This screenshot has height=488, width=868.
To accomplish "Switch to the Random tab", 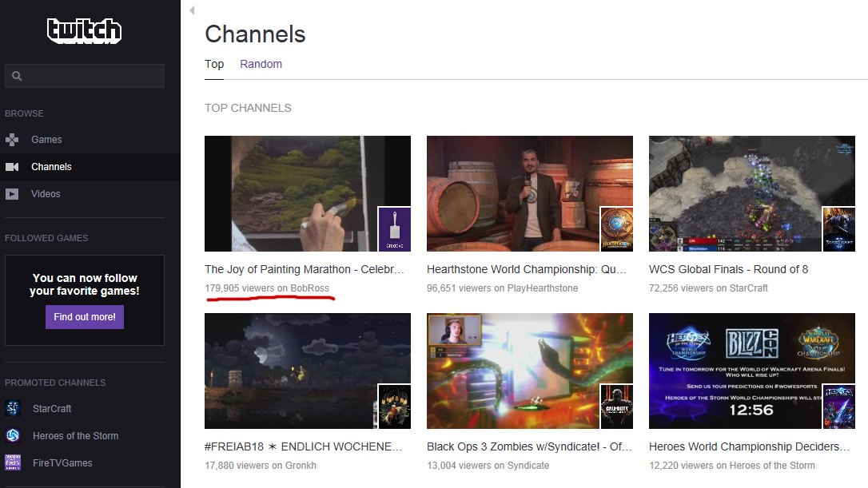I will [261, 64].
